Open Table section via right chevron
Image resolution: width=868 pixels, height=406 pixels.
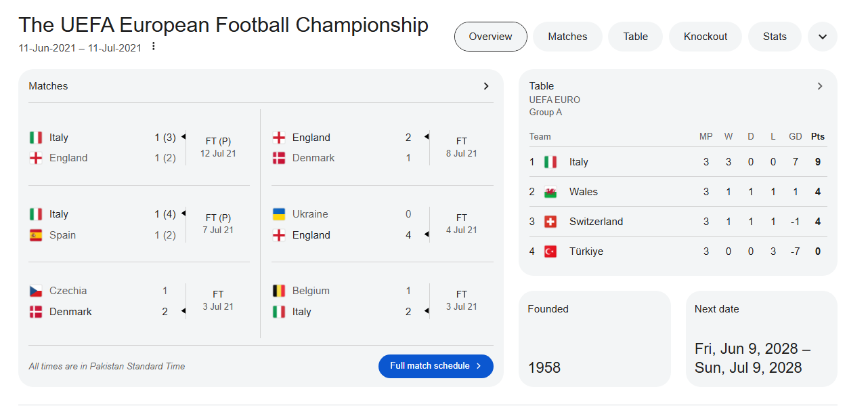pyautogui.click(x=819, y=86)
